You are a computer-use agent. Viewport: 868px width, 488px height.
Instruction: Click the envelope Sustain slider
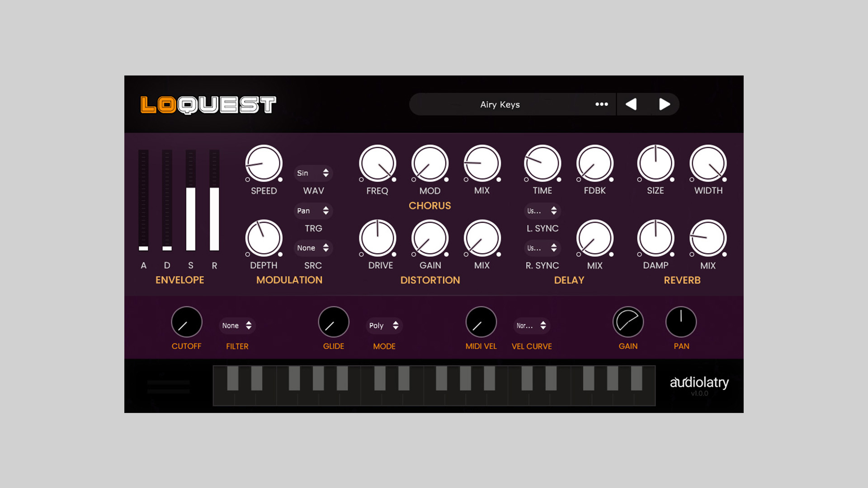(191, 200)
